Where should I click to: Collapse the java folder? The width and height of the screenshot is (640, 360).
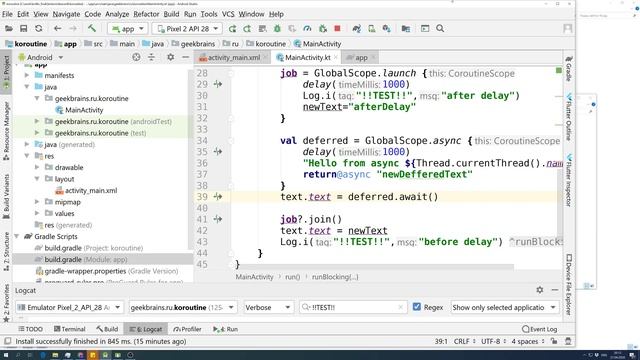coord(27,87)
